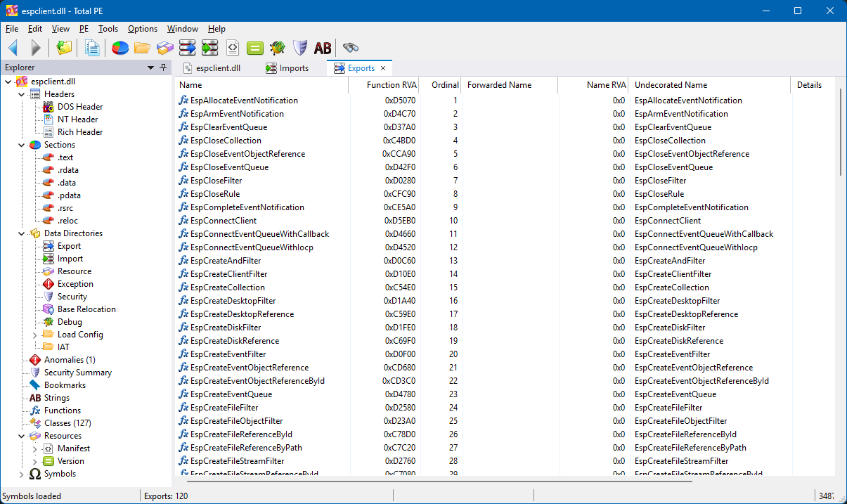Click the copy documents toolbar icon
The image size is (847, 504).
pyautogui.click(x=92, y=48)
